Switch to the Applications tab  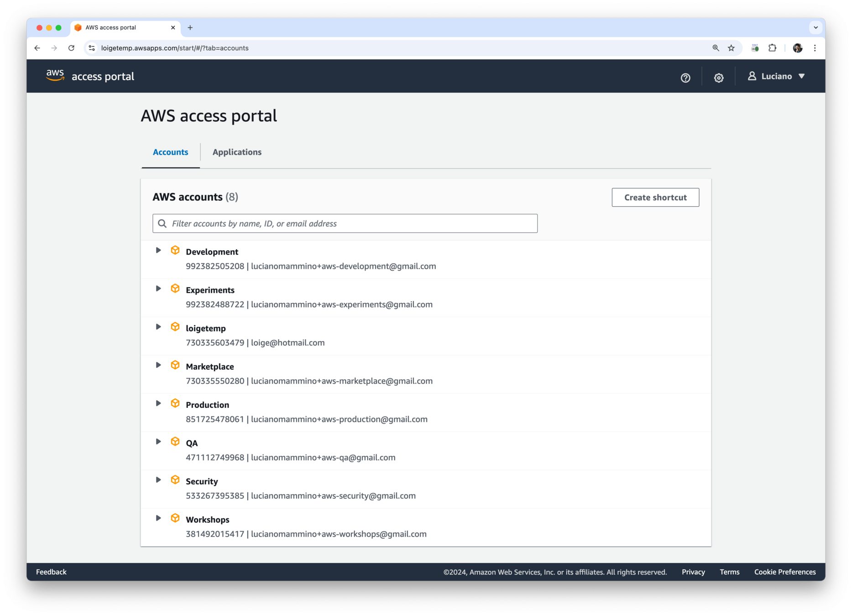237,152
